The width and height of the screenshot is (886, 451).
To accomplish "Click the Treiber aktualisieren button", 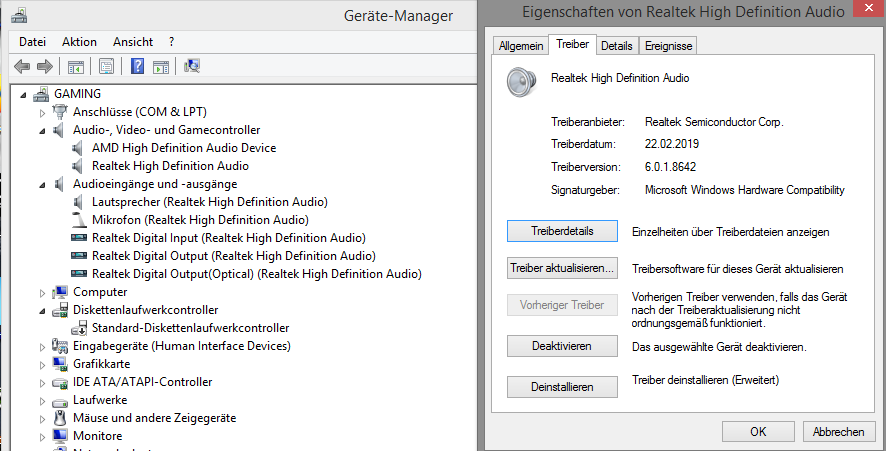I will click(562, 269).
